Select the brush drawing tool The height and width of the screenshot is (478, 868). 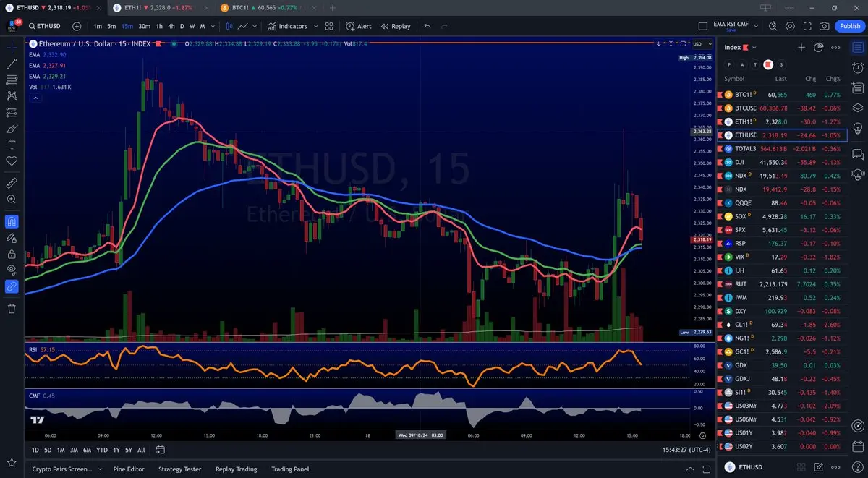[12, 129]
